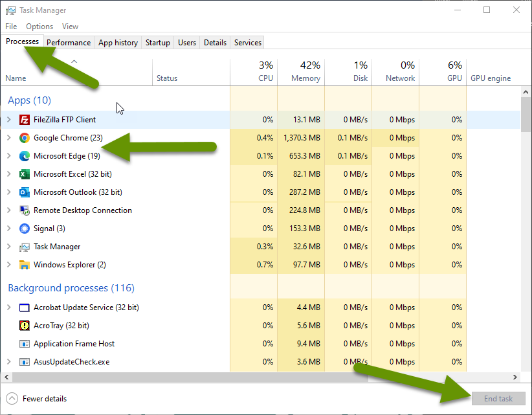Switch to the Startup tab

[157, 42]
